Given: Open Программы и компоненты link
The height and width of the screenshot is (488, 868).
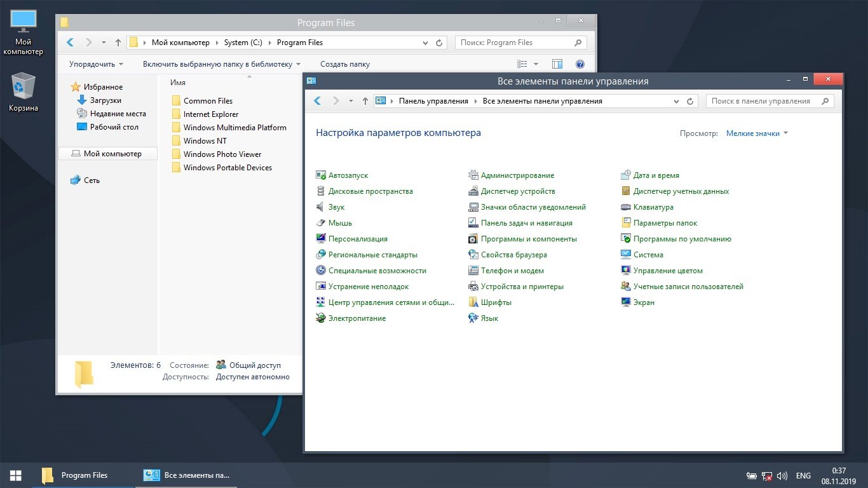Looking at the screenshot, I should (529, 239).
